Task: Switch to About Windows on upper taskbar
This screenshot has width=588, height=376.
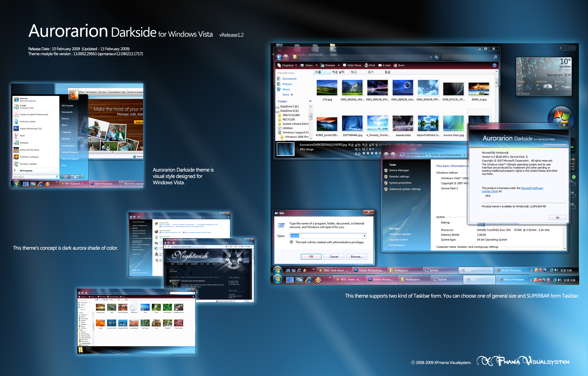Action: [511, 270]
